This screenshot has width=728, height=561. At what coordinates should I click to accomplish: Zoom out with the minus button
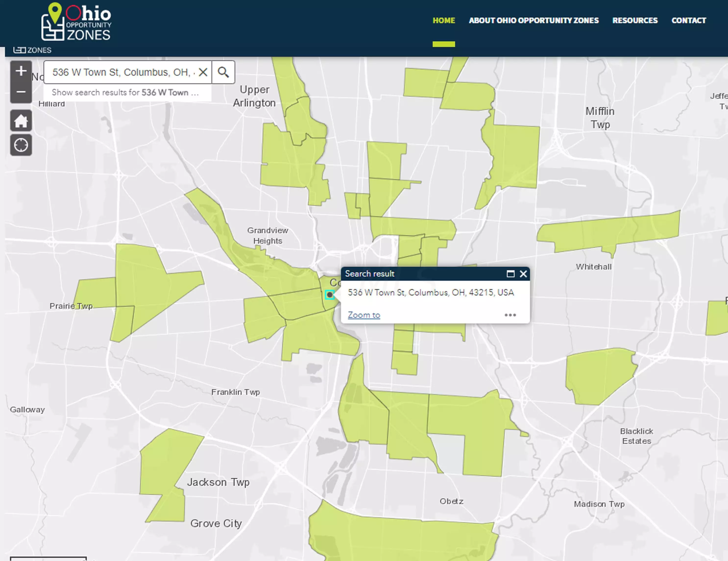coord(21,92)
